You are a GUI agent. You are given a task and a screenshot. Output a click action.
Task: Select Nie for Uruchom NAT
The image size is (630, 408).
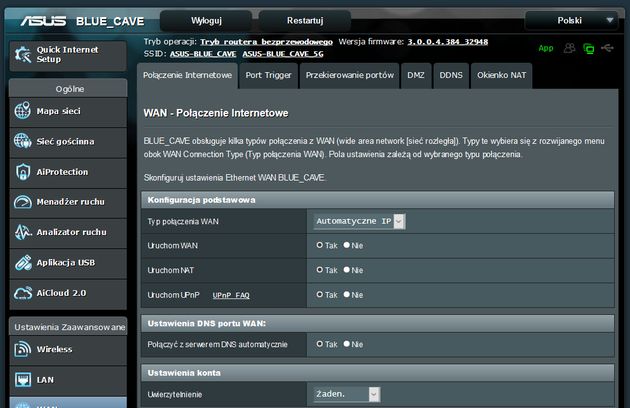click(346, 270)
